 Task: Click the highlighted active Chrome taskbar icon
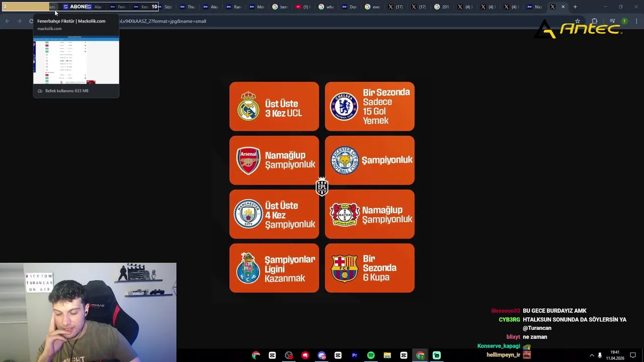[420, 355]
